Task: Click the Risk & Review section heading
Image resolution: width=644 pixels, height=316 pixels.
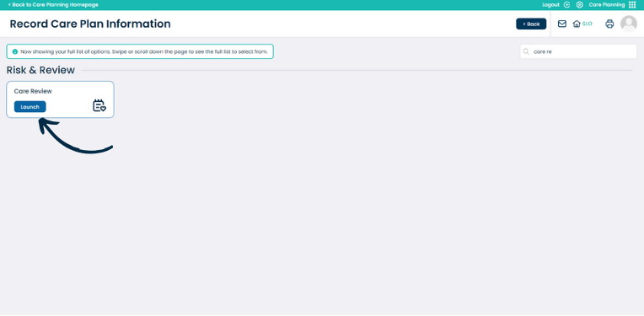Action: [40, 70]
